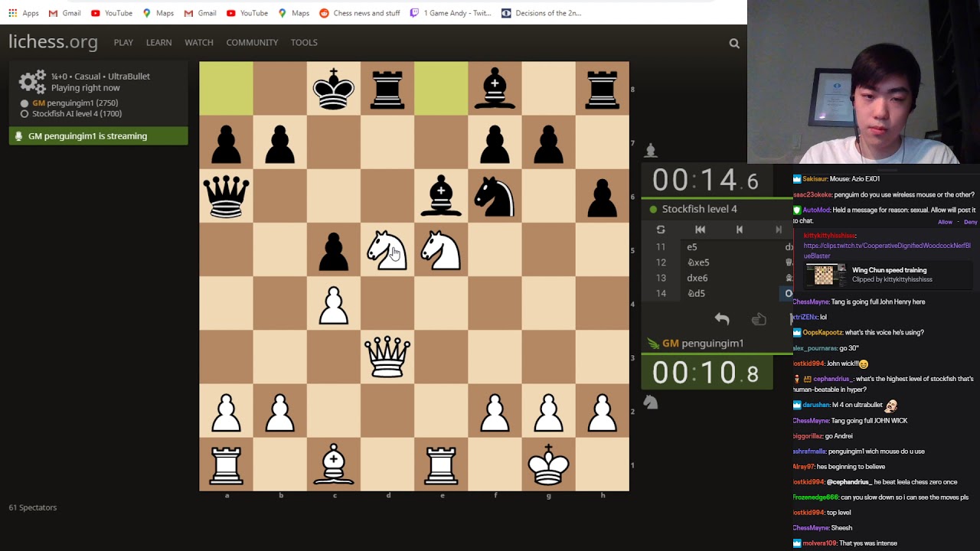Click Allow on AutoMod held message
The width and height of the screenshot is (980, 551).
(x=946, y=222)
